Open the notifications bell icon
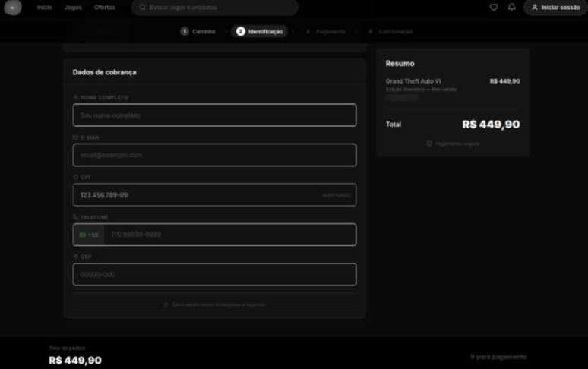Viewport: 588px width, 369px height. [x=511, y=7]
